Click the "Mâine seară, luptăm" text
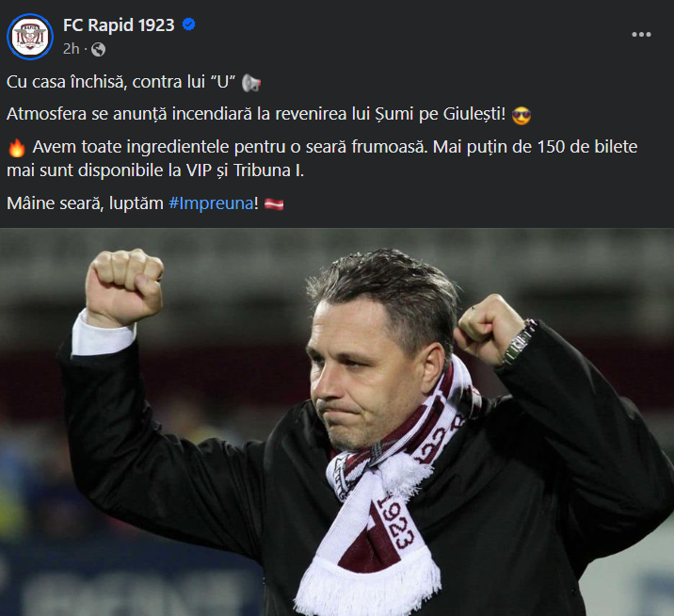Screen dimensions: 674x616 click(x=85, y=203)
